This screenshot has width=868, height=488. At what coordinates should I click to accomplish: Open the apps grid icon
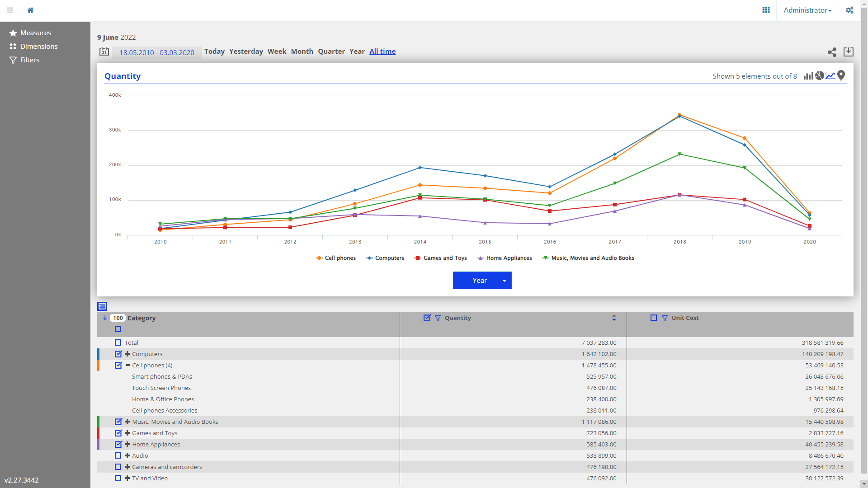766,10
